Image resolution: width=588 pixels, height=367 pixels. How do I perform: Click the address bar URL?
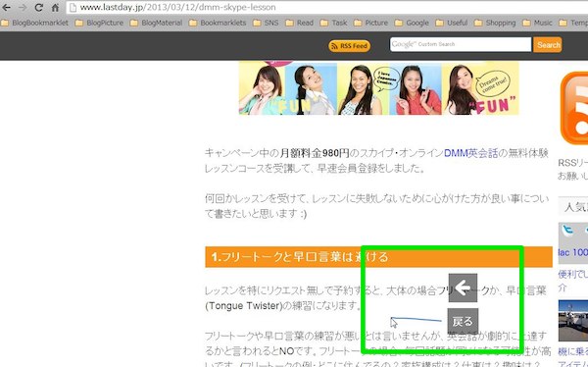coord(177,7)
